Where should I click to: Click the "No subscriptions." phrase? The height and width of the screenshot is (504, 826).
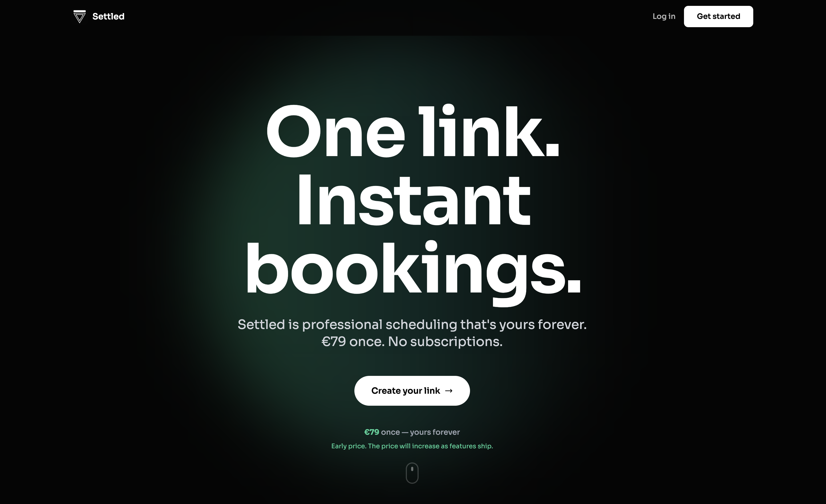coord(445,342)
